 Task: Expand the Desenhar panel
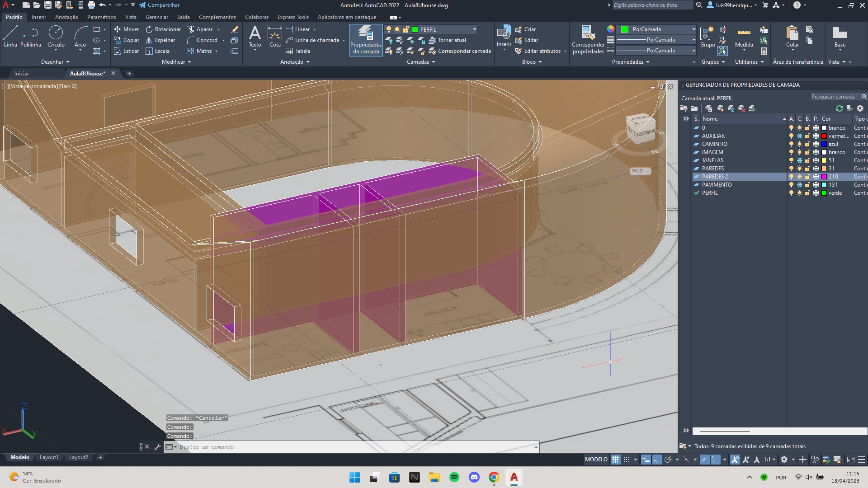[55, 62]
